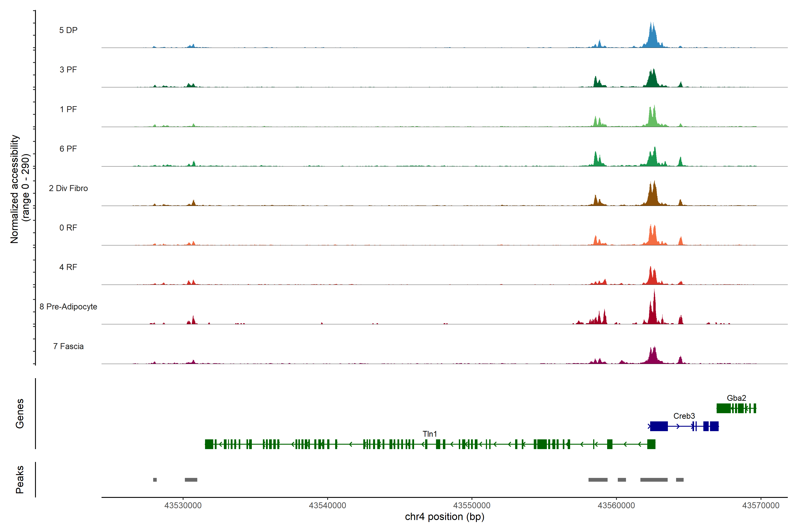This screenshot has height=532, width=798.
Task: Click the chr4 position (bp) axis title
Action: click(444, 517)
